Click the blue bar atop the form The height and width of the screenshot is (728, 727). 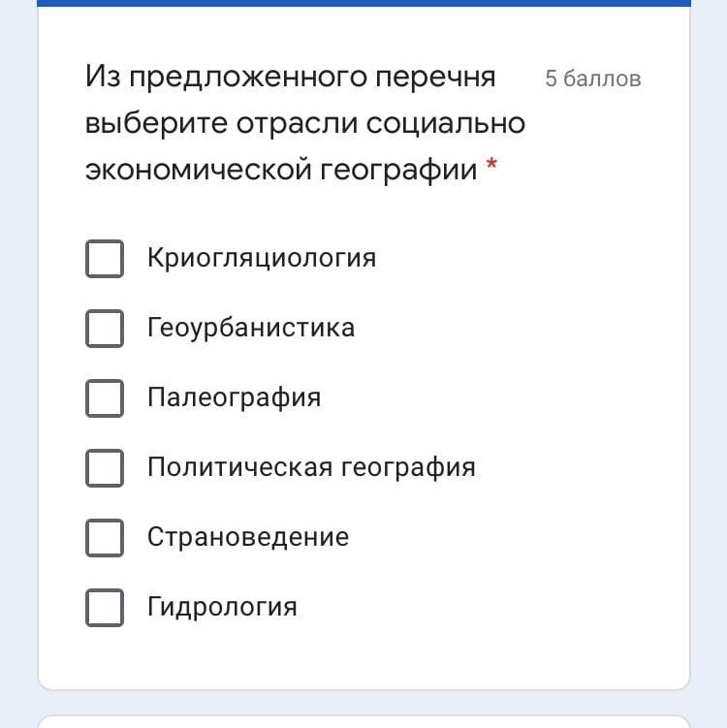363,3
